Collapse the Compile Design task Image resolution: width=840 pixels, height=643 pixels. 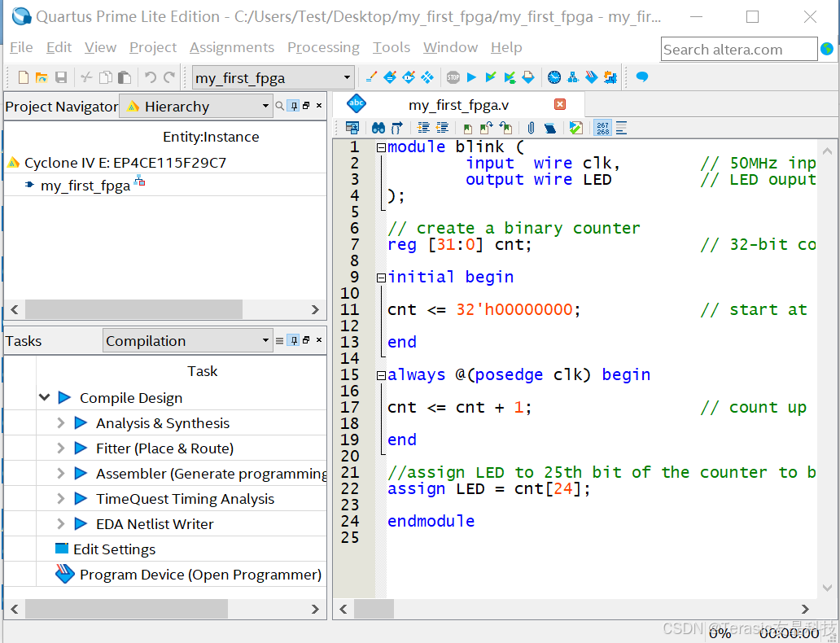(x=45, y=397)
